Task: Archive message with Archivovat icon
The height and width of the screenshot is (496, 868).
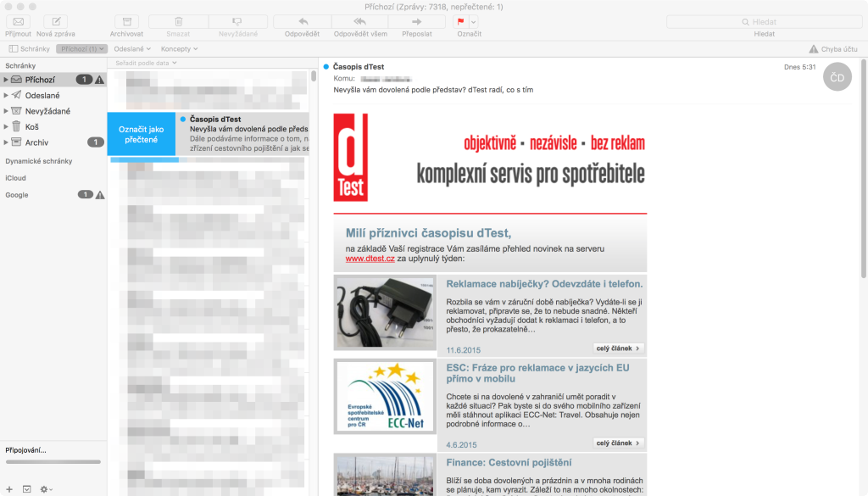Action: click(127, 21)
